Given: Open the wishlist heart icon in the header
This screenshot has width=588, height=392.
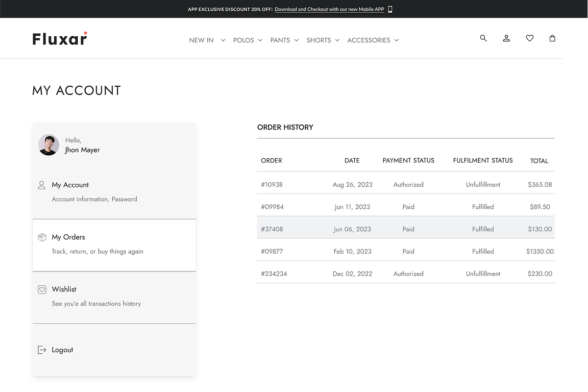Looking at the screenshot, I should point(530,38).
